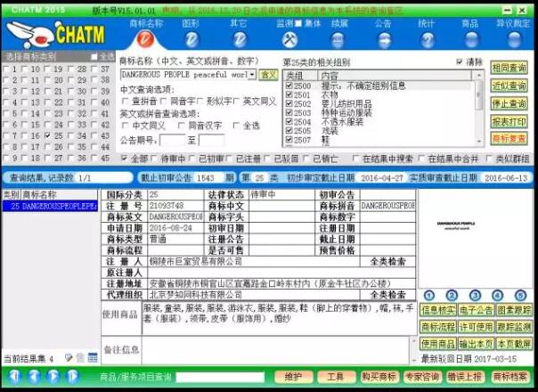Select the DANGEROUSPEOPLE result row
The height and width of the screenshot is (392, 538).
(52, 206)
